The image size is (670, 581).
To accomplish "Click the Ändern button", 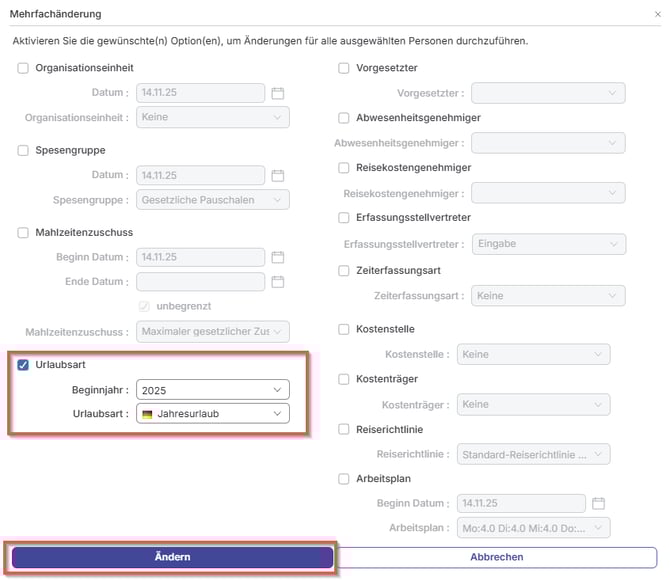I will click(172, 557).
